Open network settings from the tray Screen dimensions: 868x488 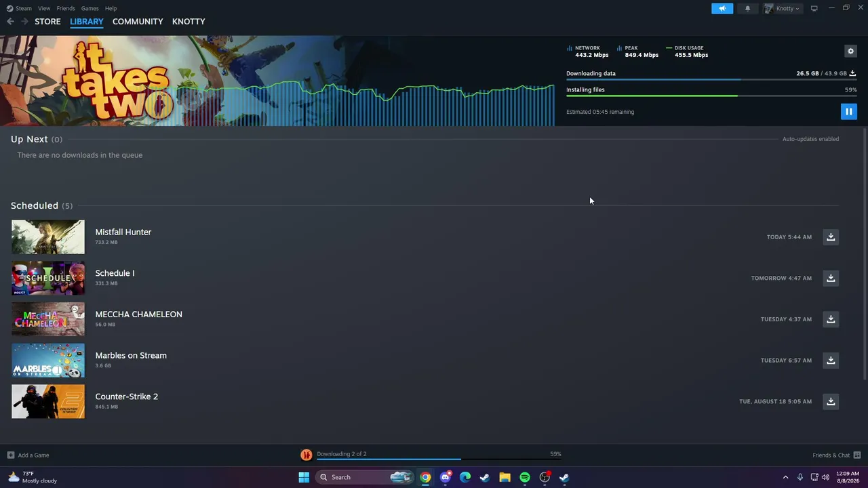(x=814, y=477)
